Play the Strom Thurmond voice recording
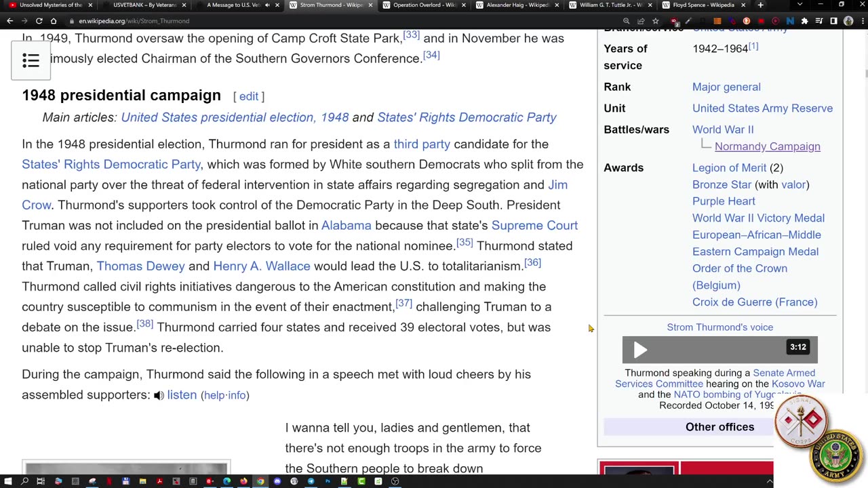868x488 pixels. coord(640,350)
